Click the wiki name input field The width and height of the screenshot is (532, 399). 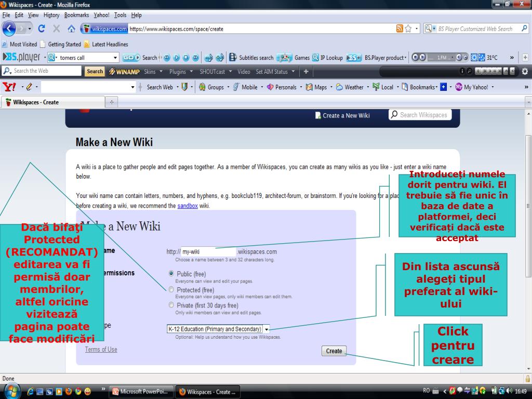[208, 252]
